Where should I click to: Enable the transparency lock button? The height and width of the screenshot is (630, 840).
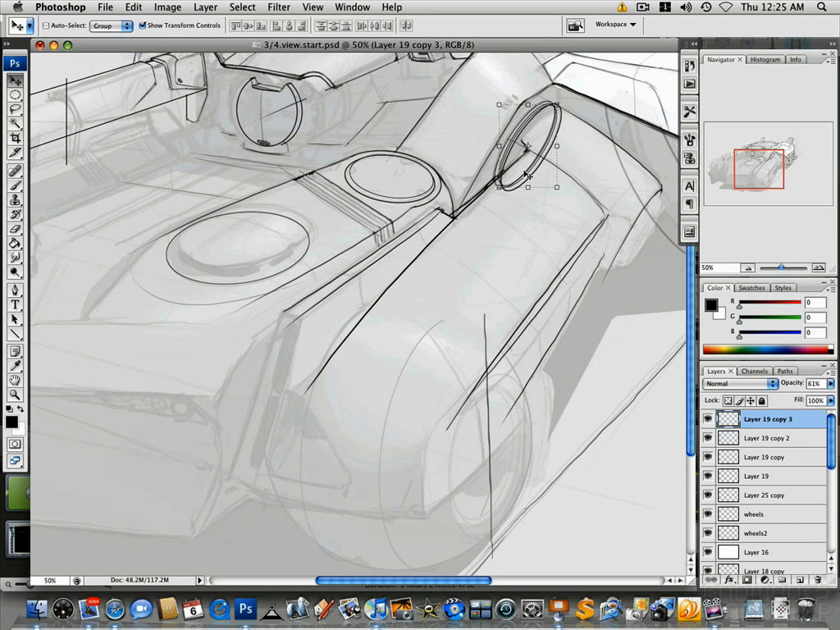[728, 401]
